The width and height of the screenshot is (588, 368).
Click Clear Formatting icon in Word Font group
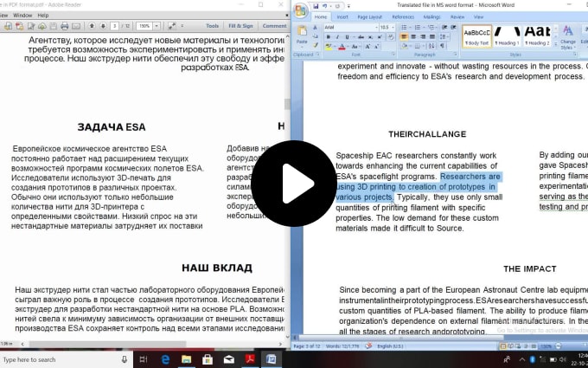point(391,36)
